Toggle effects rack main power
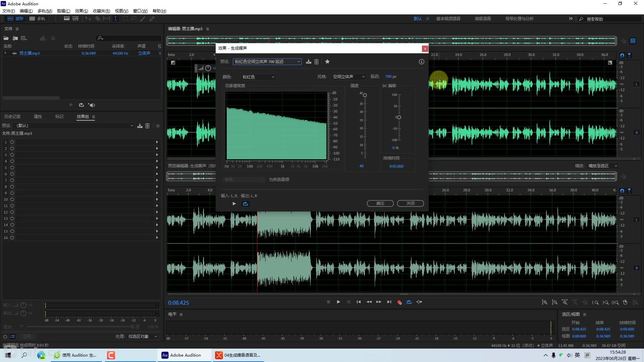 [5, 337]
